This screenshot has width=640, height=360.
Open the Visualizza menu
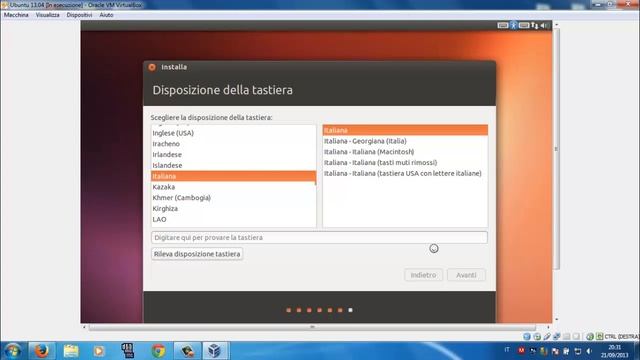point(47,15)
